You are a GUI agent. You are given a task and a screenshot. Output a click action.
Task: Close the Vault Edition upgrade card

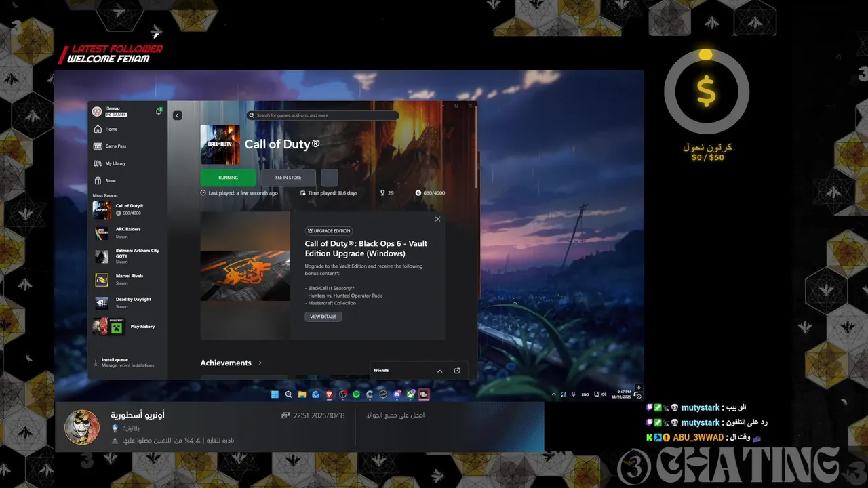(437, 219)
